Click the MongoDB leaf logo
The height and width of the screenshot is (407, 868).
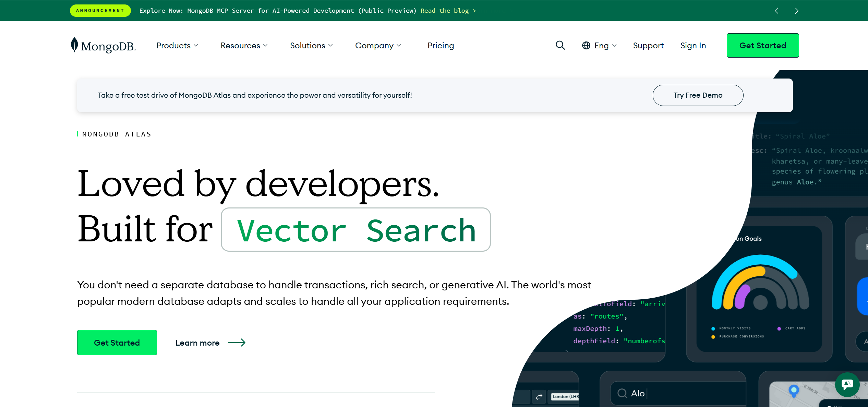point(74,45)
